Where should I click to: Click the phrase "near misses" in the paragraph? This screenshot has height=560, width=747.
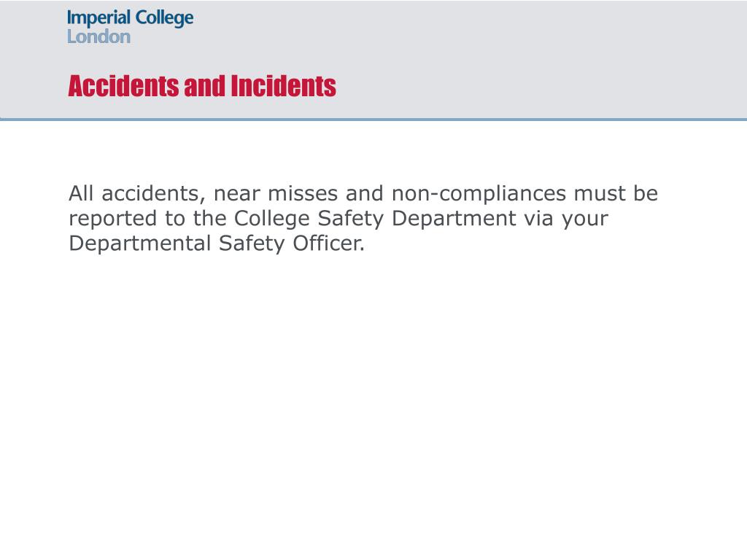(276, 193)
